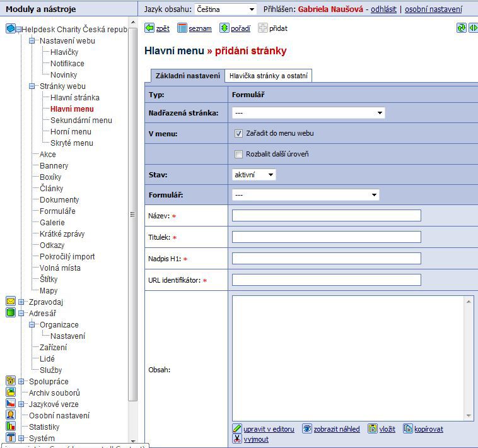Open Sekundární menu in the tree
Viewport: 478px width, 448px height.
coord(81,120)
